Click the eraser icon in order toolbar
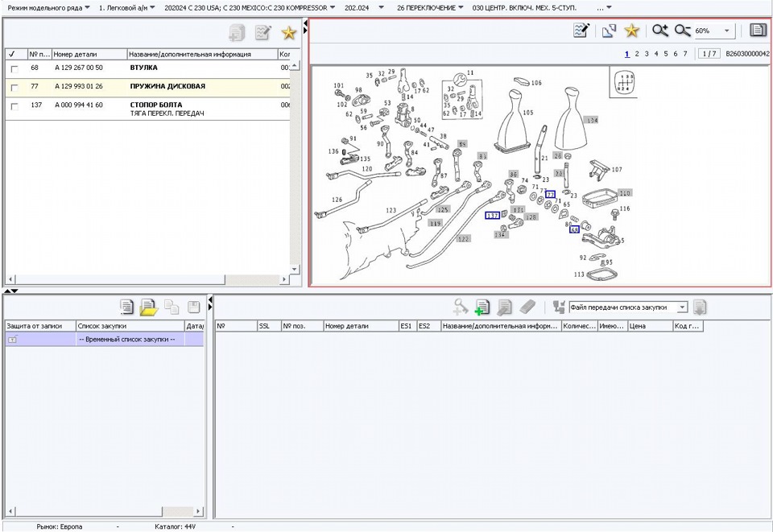Screen dimensions: 773x532 coord(527,307)
